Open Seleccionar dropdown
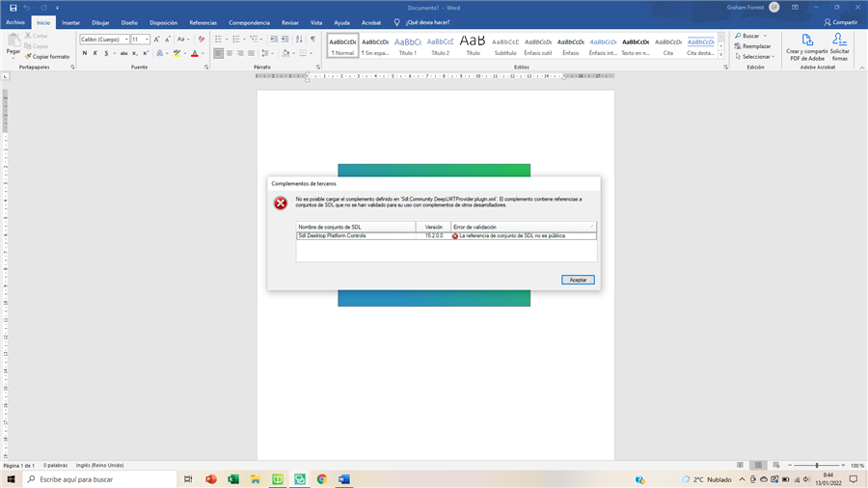The width and height of the screenshot is (868, 488). coord(755,57)
